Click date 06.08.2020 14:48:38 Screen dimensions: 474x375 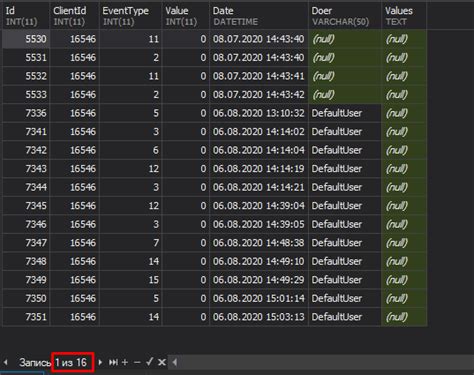coord(259,243)
